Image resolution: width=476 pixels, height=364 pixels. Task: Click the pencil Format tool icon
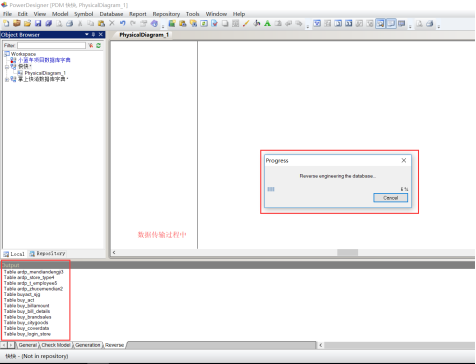point(246,23)
